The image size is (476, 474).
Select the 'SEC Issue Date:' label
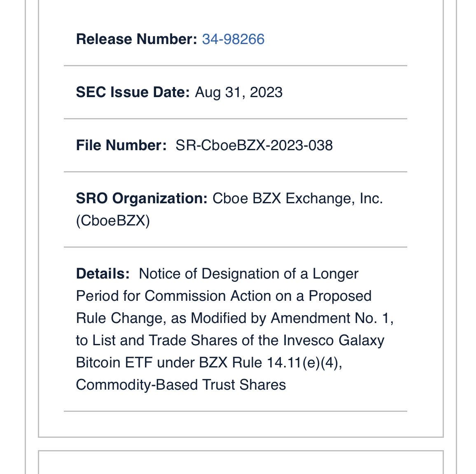[x=133, y=92]
